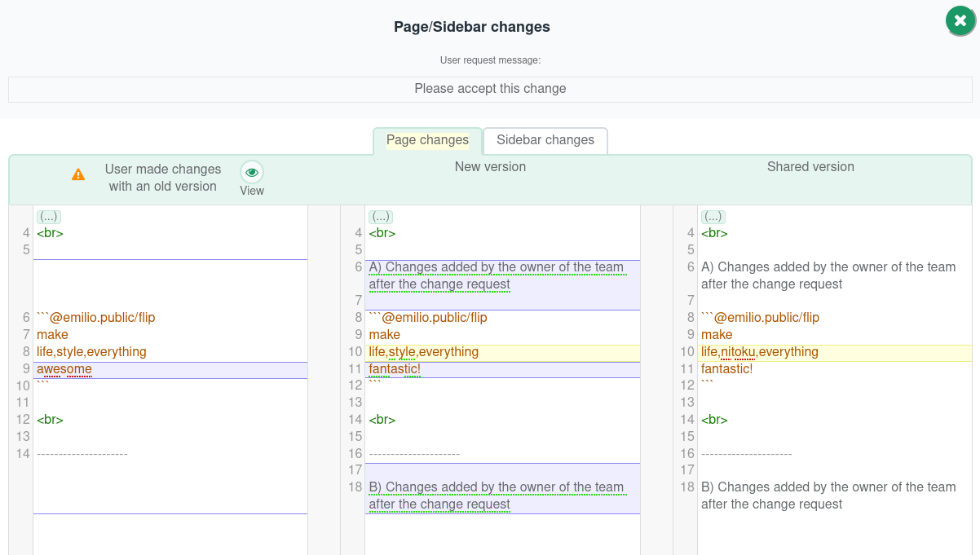The width and height of the screenshot is (980, 555).
Task: Click the 'make' line in the New version column
Action: pyautogui.click(x=385, y=335)
